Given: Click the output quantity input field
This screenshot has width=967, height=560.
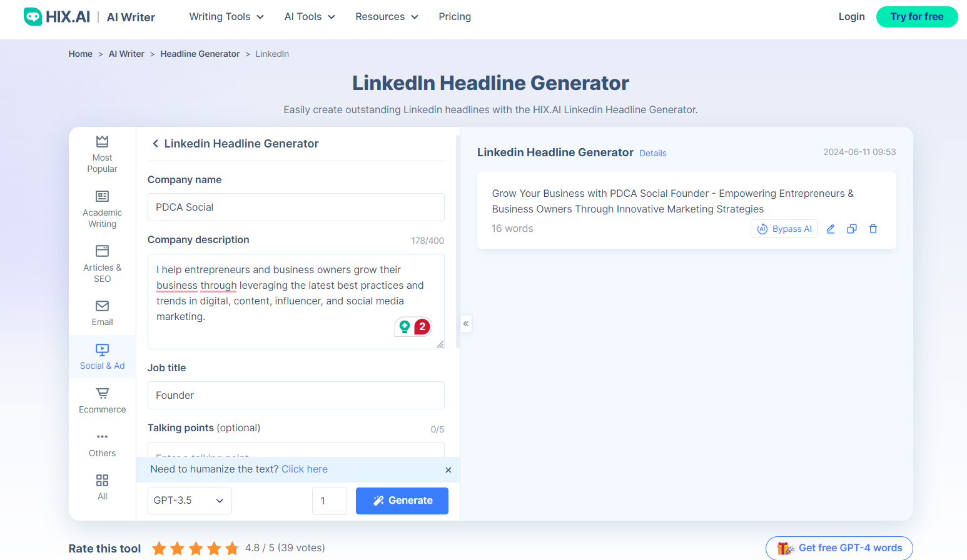Looking at the screenshot, I should (x=330, y=501).
